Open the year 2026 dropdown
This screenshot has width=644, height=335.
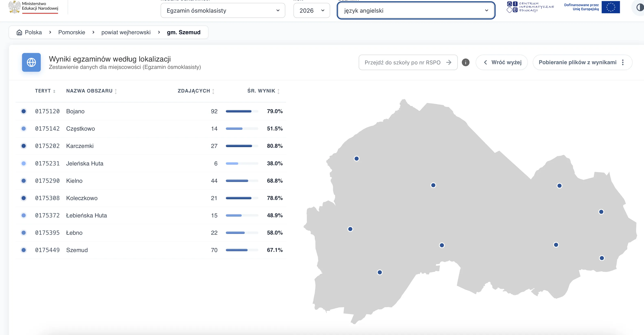311,11
